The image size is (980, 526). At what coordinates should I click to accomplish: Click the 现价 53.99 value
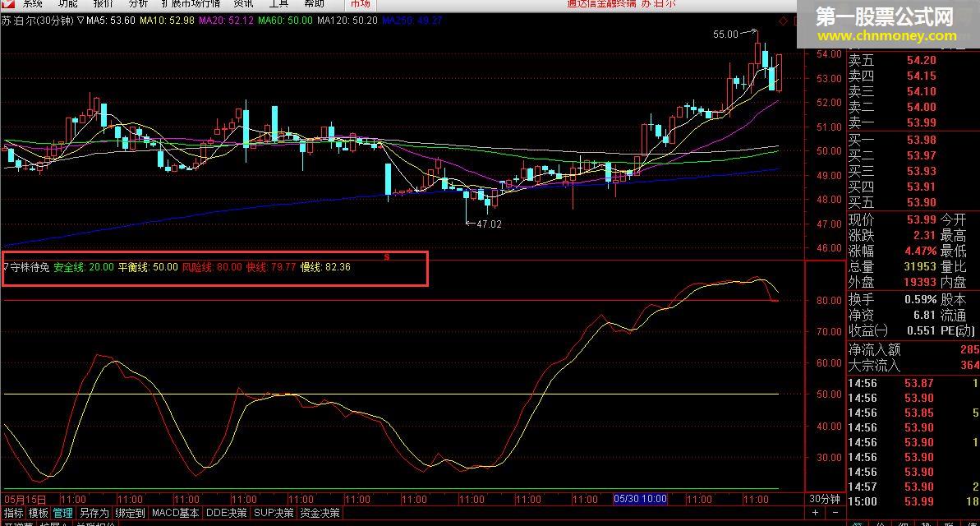click(921, 220)
